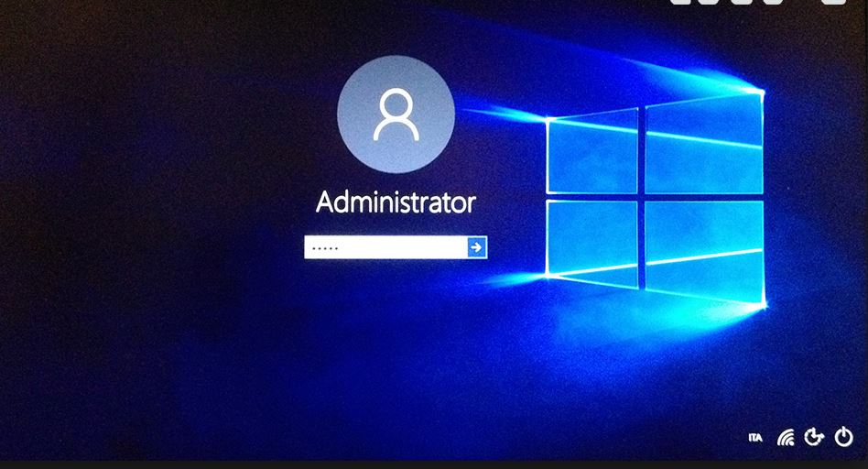Select the Administrator account name

click(x=396, y=202)
